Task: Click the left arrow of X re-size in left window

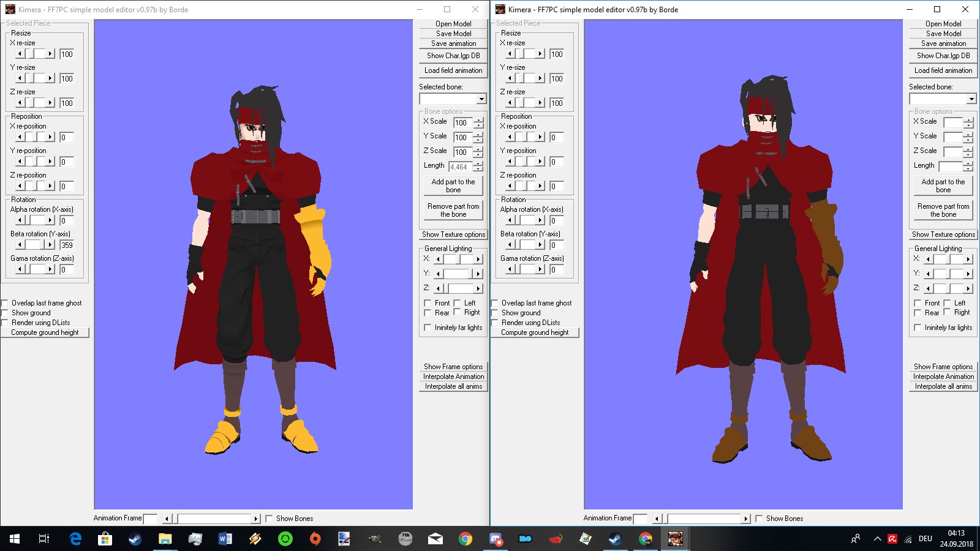Action: click(x=20, y=54)
